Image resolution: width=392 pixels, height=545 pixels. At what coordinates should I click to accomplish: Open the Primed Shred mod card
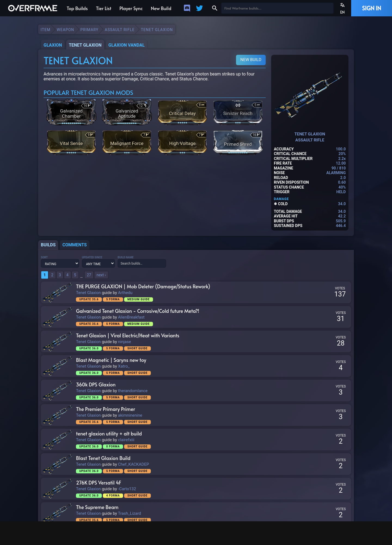pyautogui.click(x=238, y=143)
